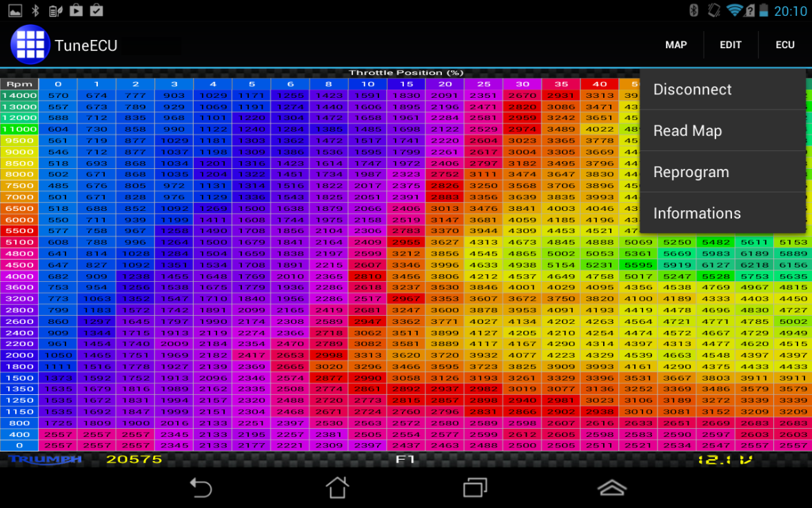Select cell 2826 in 7500 row
Image resolution: width=812 pixels, height=508 pixels.
(445, 185)
